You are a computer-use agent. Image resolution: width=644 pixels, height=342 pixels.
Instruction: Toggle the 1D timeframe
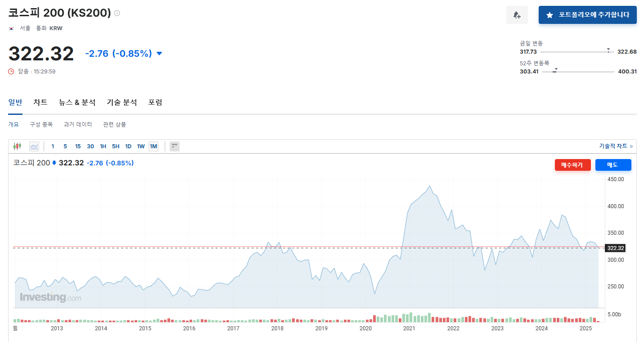(x=128, y=146)
